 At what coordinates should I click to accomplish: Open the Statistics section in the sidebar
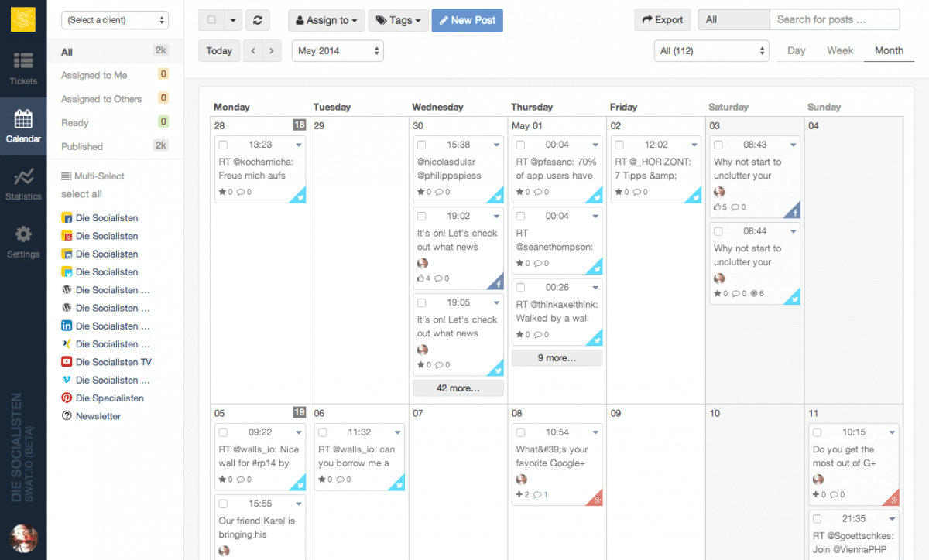pos(23,184)
